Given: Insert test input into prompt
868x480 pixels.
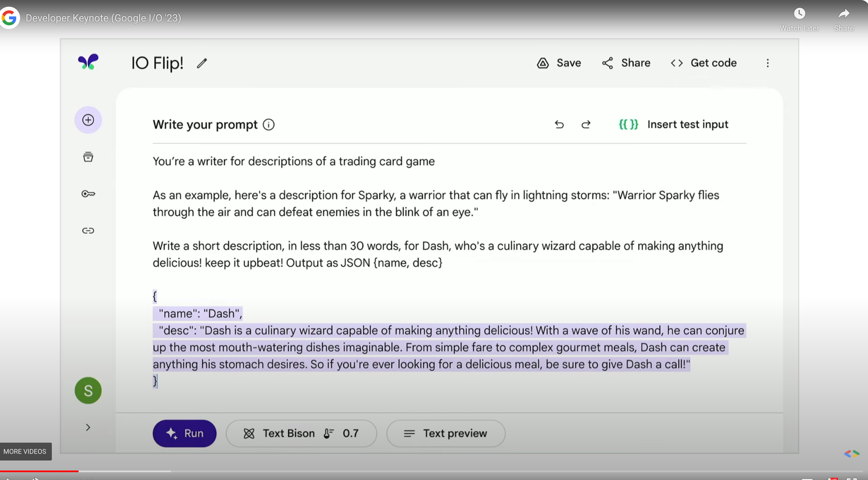Looking at the screenshot, I should [673, 124].
